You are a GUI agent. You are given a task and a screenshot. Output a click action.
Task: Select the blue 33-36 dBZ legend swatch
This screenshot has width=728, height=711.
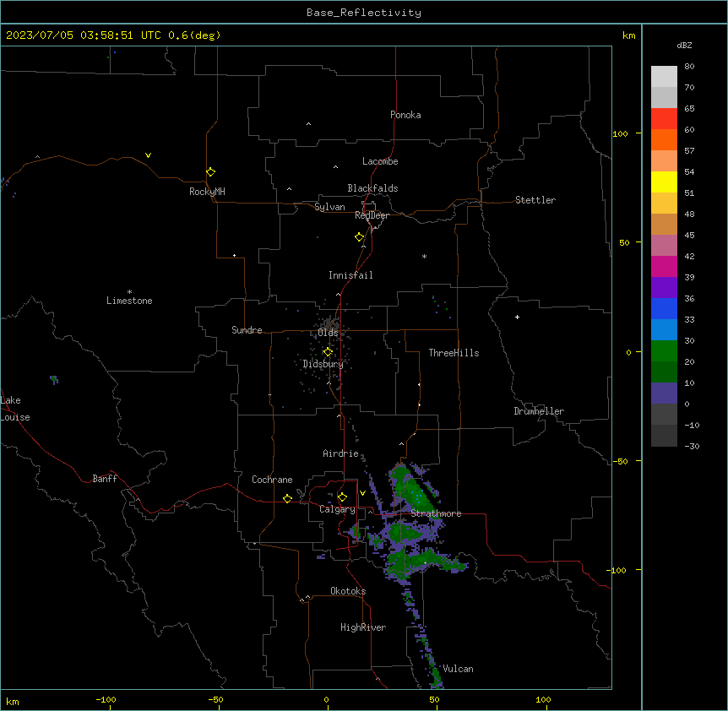point(664,308)
